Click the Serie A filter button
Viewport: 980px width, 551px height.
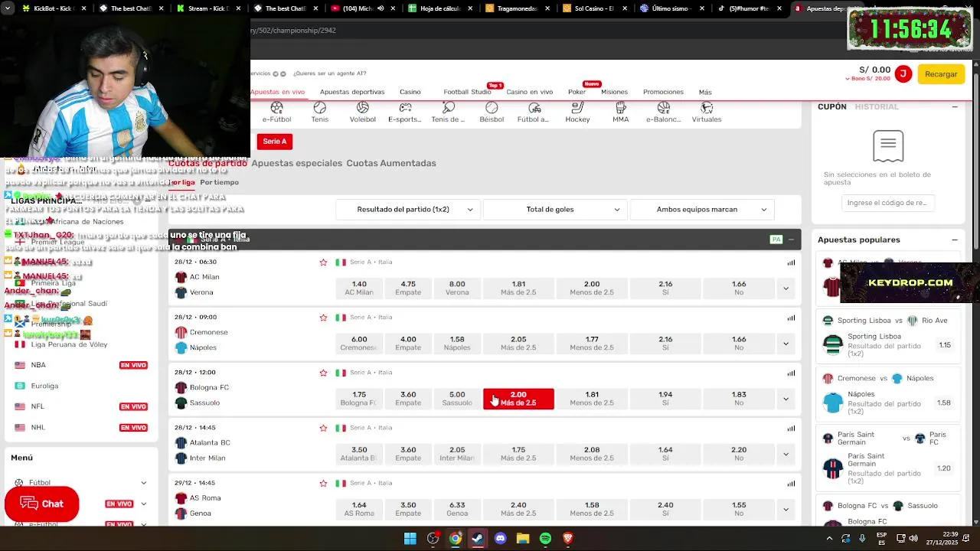click(275, 142)
